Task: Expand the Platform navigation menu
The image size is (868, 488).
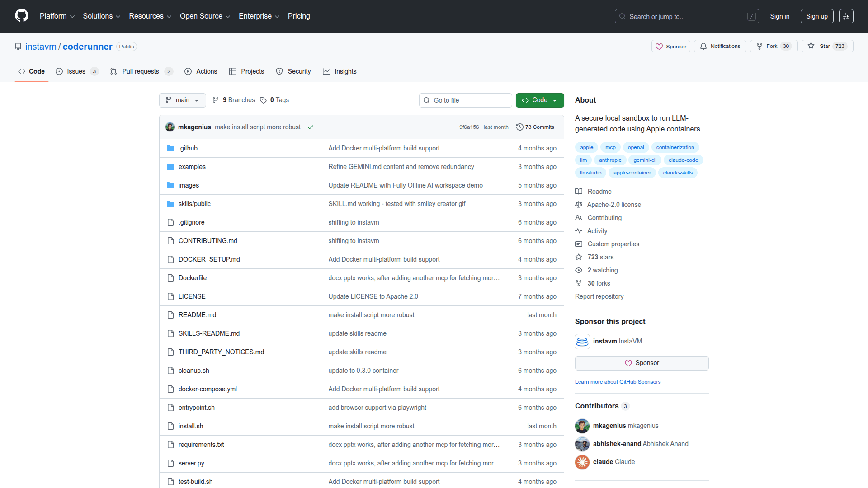Action: [x=57, y=16]
